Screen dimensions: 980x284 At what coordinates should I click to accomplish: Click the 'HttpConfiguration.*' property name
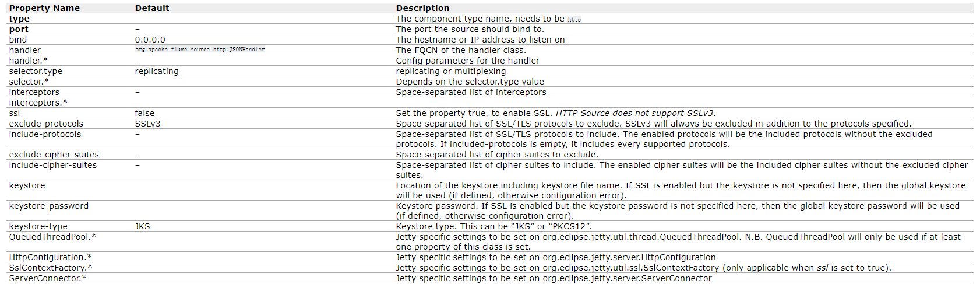pos(50,257)
